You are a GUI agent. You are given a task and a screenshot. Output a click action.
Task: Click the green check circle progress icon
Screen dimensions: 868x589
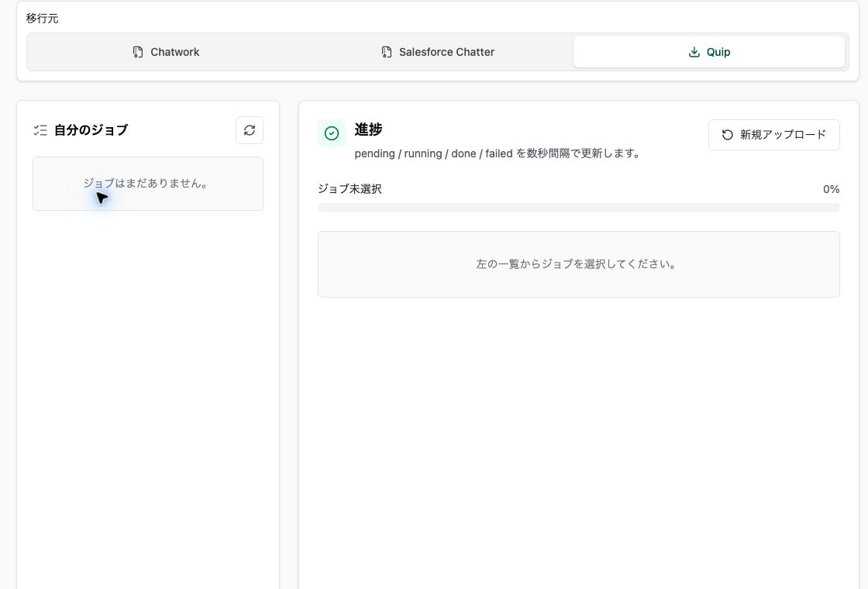(332, 133)
